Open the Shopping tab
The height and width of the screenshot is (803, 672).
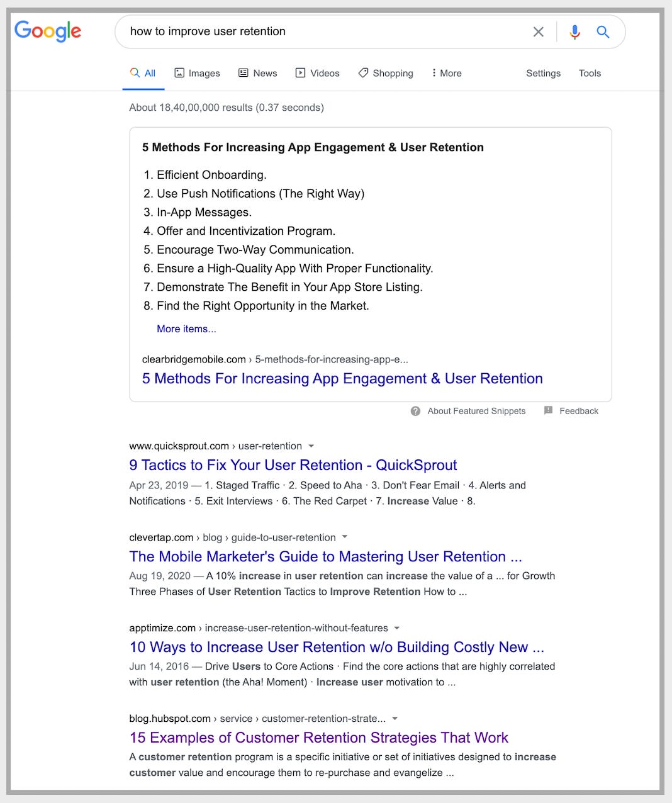(x=386, y=73)
